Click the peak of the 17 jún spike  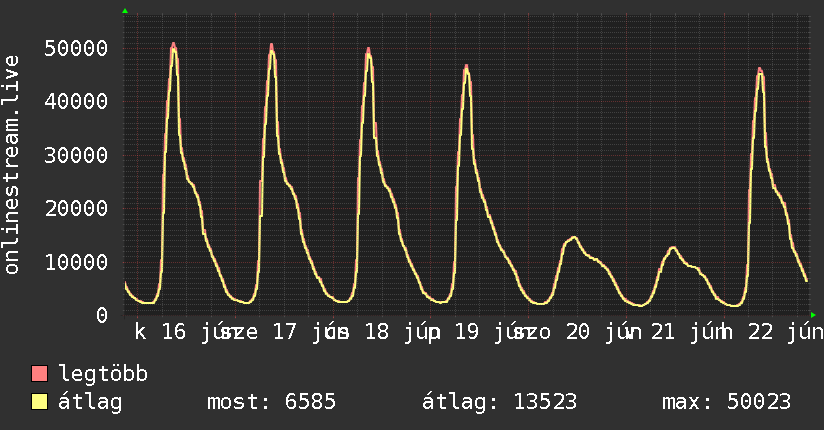(x=272, y=46)
